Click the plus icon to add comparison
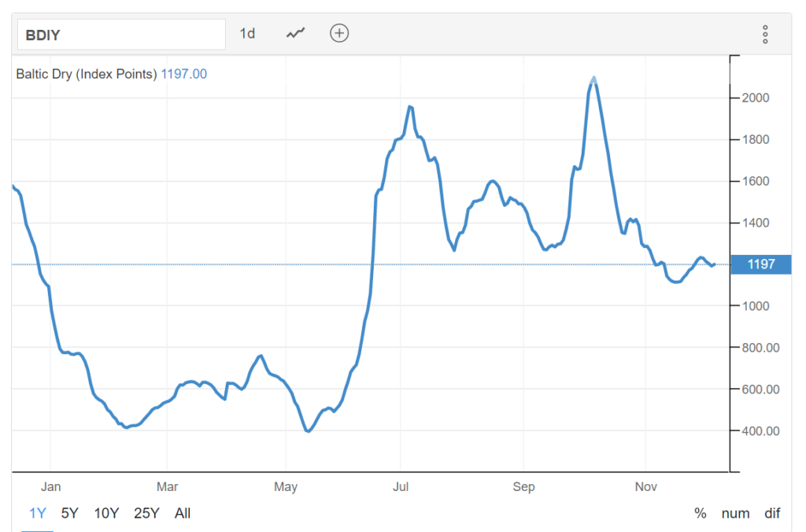Image resolution: width=806 pixels, height=532 pixels. [x=339, y=34]
